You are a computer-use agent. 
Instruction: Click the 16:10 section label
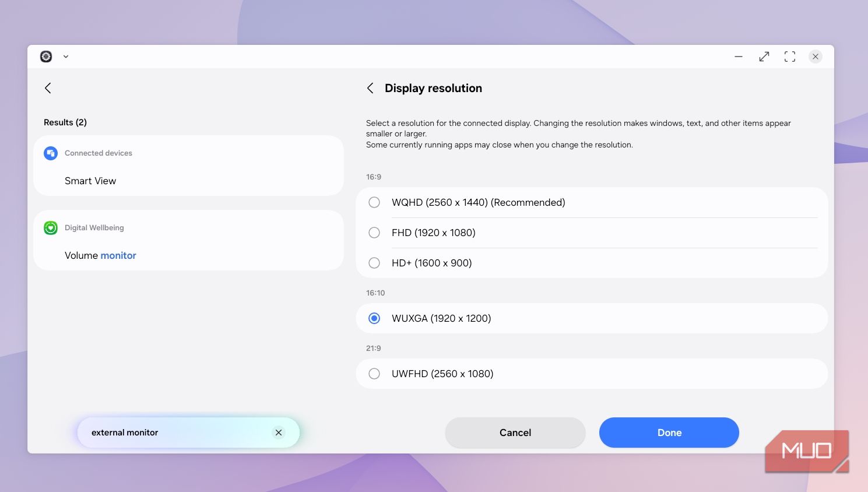tap(375, 293)
